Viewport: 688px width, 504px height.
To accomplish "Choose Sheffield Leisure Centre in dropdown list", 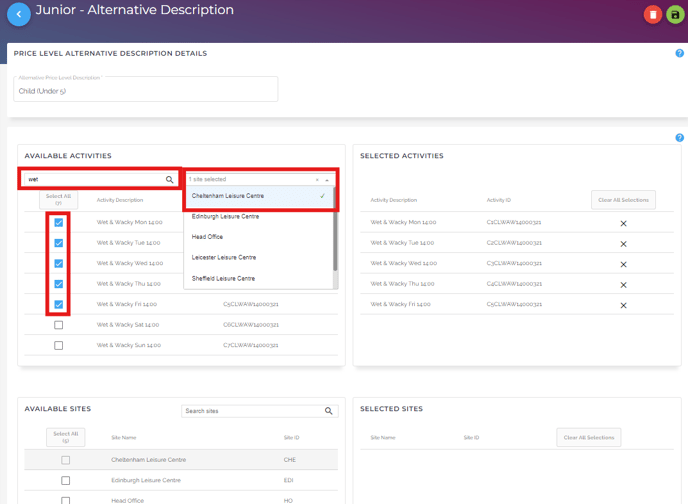I will coord(259,279).
